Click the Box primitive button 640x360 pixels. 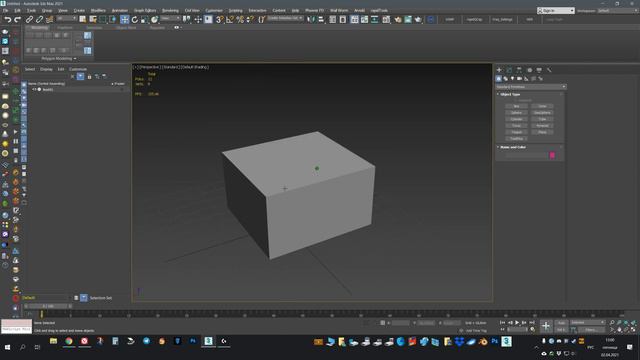(x=516, y=106)
